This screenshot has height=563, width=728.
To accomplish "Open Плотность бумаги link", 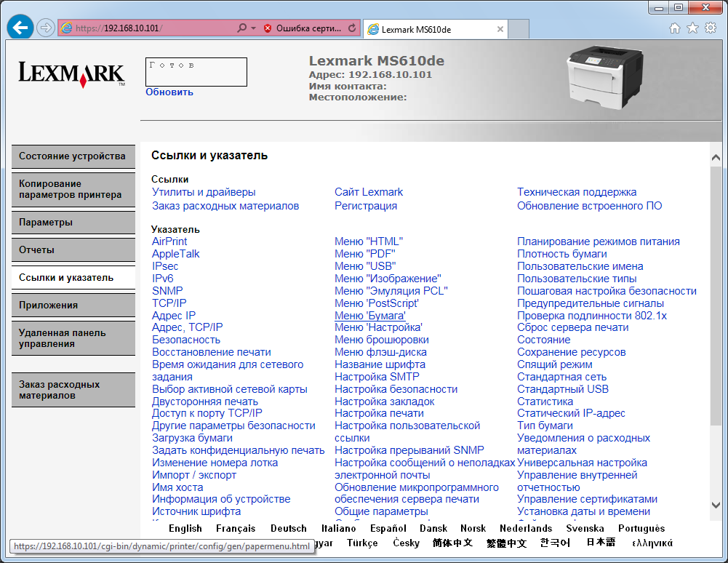I will tap(561, 254).
